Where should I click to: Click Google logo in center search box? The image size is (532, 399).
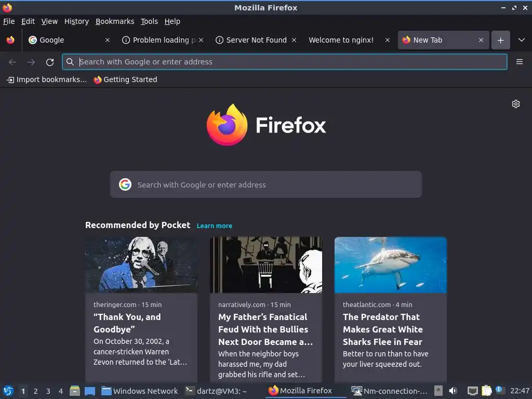coord(125,184)
